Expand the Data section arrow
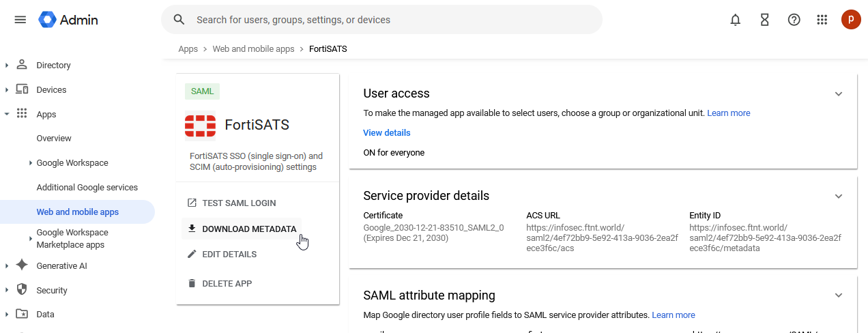The image size is (868, 333). (x=7, y=315)
